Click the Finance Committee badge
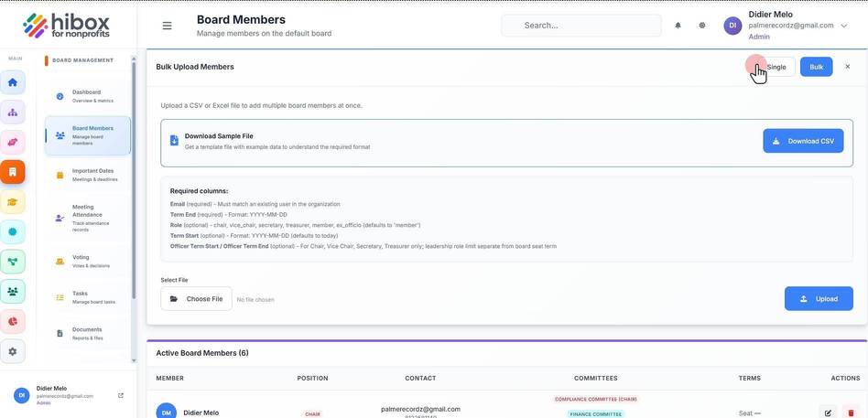Screen dimensions: 868x418 (x=596, y=413)
